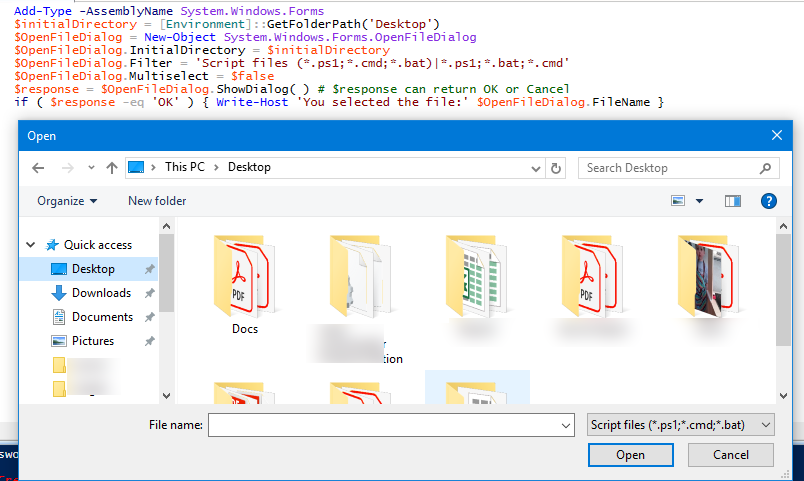Click the file list scrollbar thumb
The width and height of the screenshot is (804, 481).
pos(783,290)
